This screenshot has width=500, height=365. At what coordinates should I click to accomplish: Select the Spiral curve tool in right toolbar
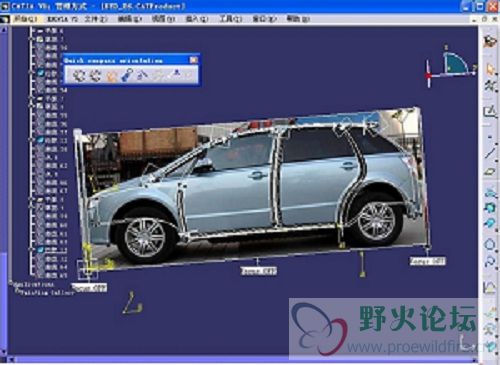pos(490,261)
